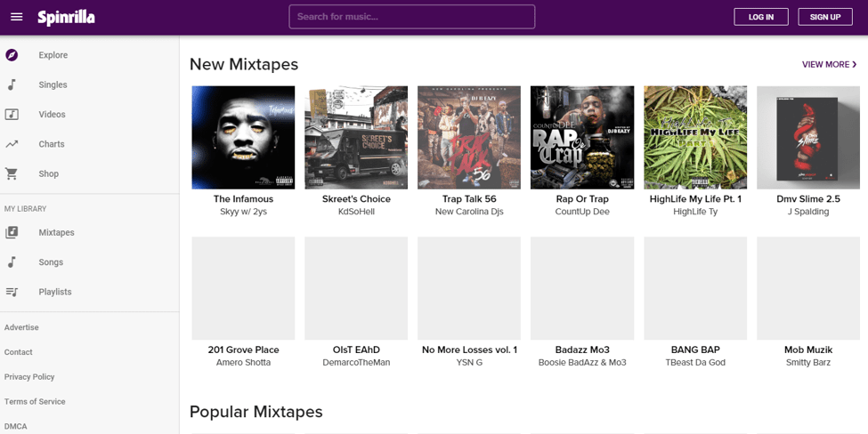Click artist name J Spalding
The image size is (868, 434).
(x=808, y=212)
